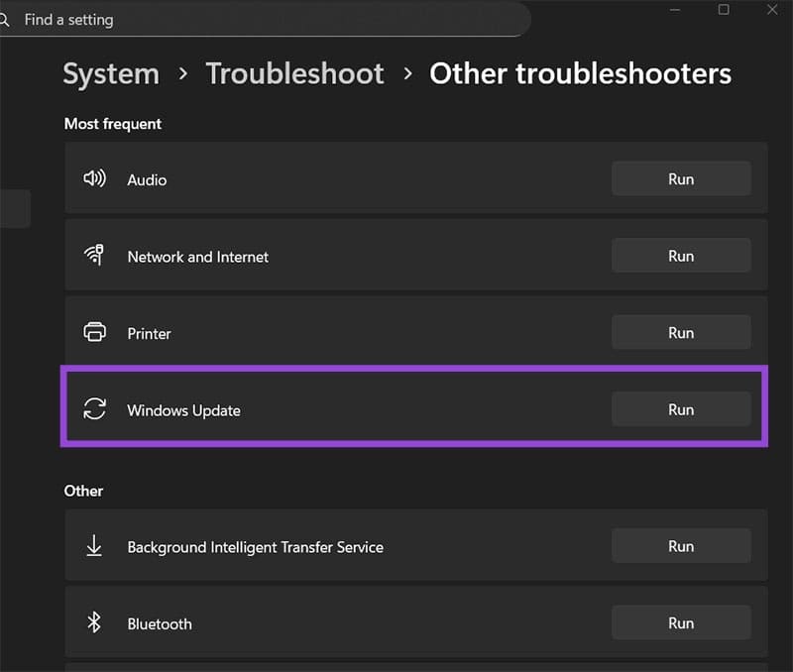
Task: Run the Audio troubleshooter
Action: [681, 178]
